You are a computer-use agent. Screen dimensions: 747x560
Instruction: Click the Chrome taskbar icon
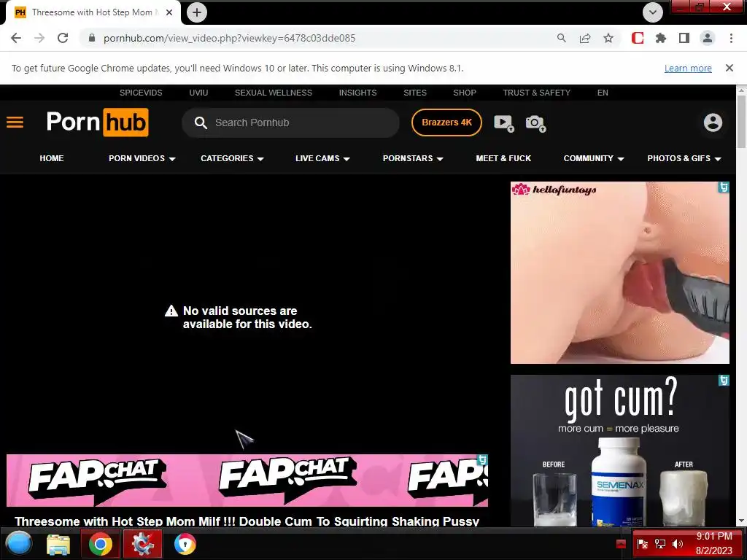[100, 544]
